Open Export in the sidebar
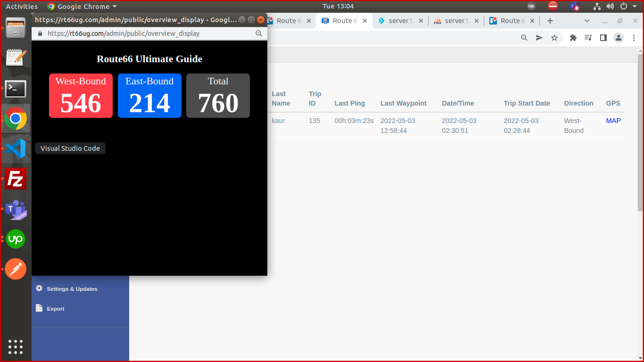Screen dimensions: 644x362 point(55,309)
